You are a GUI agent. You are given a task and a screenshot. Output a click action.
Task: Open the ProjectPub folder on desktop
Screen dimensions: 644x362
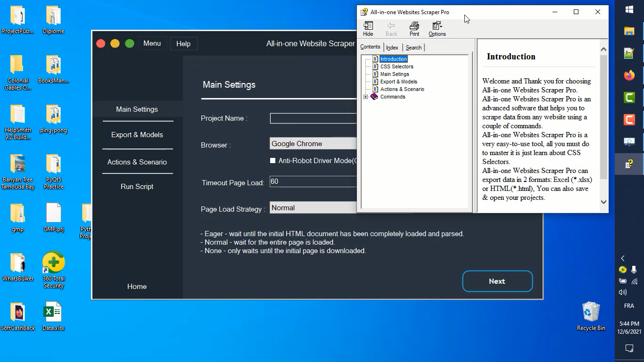point(18,20)
